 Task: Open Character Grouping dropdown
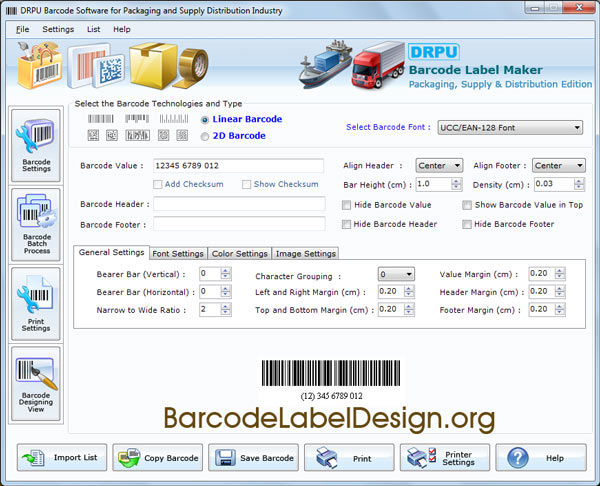[396, 274]
